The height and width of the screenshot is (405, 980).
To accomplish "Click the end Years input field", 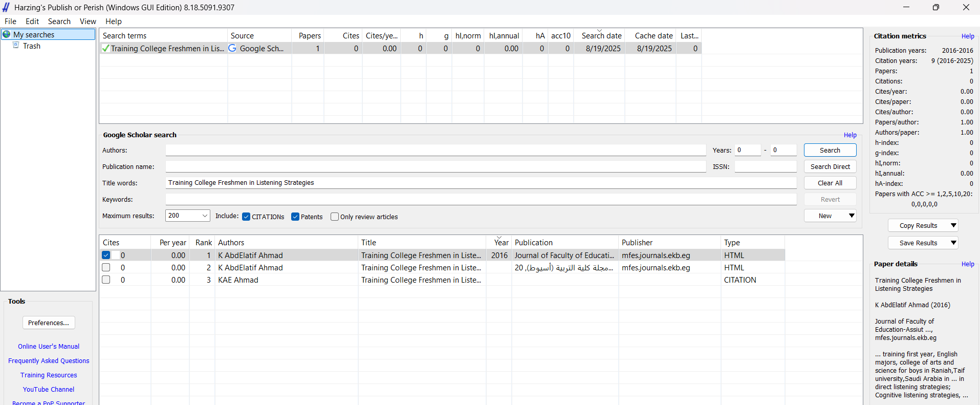I will [x=783, y=150].
